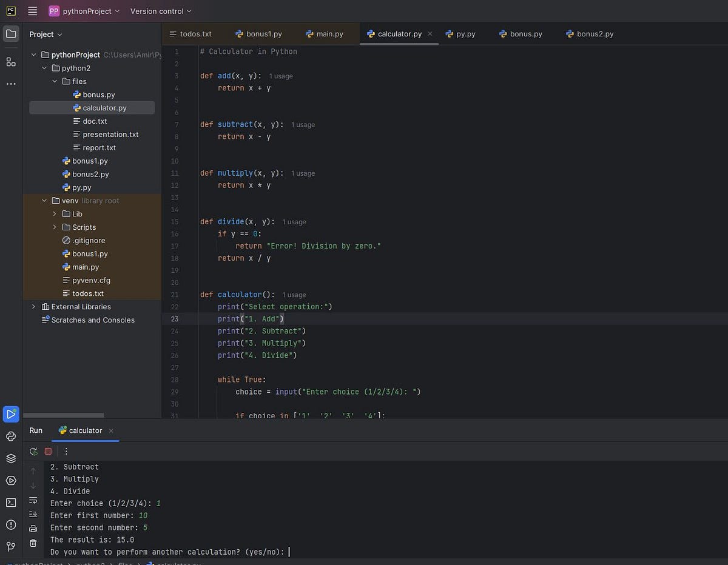Select .gitignore in venv folder
728x565 pixels.
pyautogui.click(x=84, y=241)
